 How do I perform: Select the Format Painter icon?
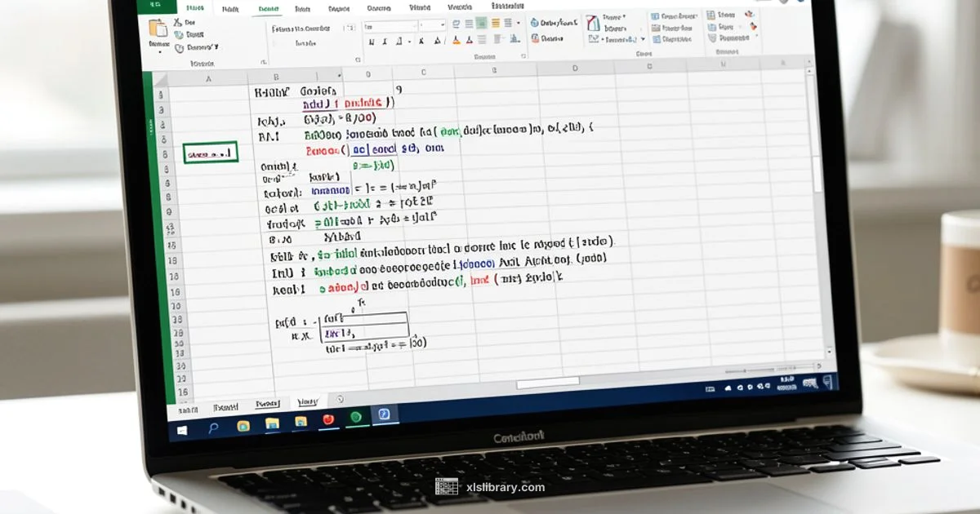coord(181,47)
